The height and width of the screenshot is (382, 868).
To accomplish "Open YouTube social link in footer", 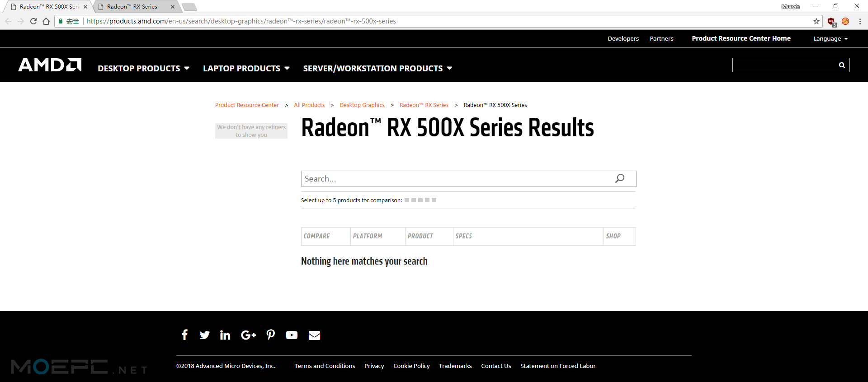I will tap(292, 335).
